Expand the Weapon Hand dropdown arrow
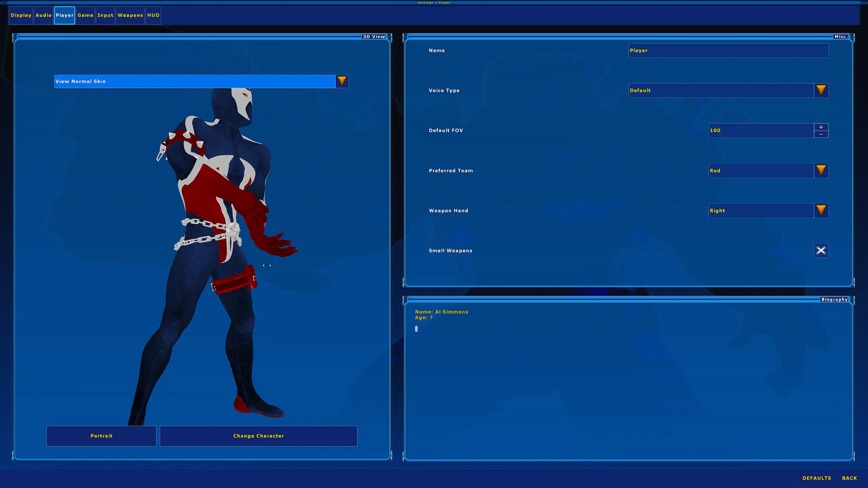 pyautogui.click(x=821, y=210)
